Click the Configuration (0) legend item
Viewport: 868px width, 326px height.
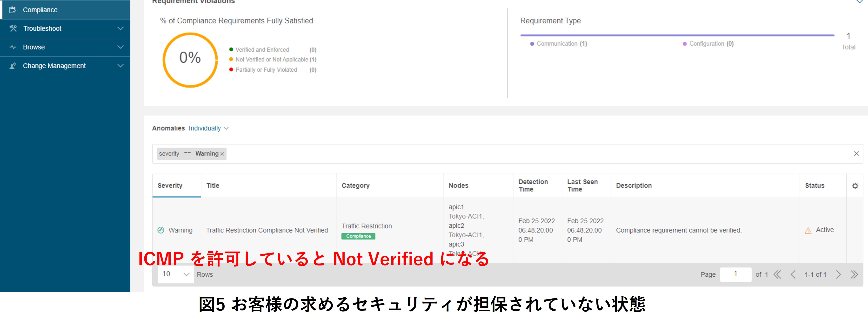[708, 44]
